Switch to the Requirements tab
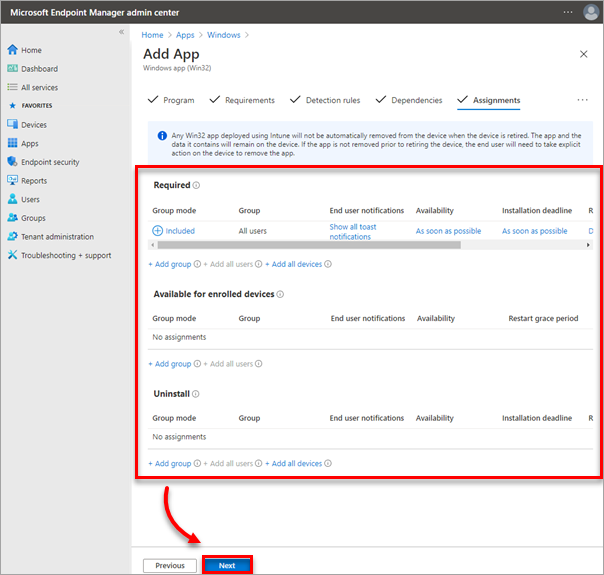604x575 pixels. click(x=242, y=100)
